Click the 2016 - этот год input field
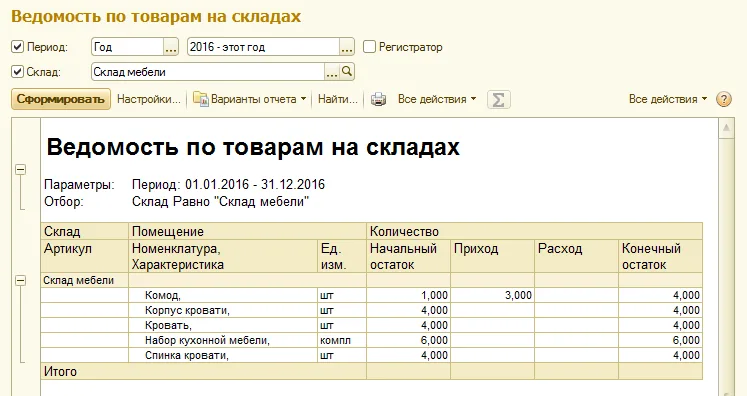This screenshot has width=747, height=396. [x=264, y=47]
